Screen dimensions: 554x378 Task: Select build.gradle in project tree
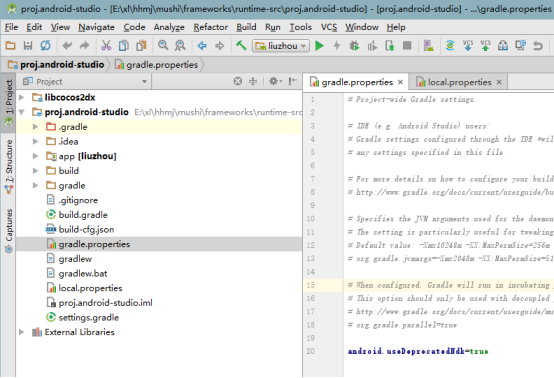pyautogui.click(x=83, y=215)
